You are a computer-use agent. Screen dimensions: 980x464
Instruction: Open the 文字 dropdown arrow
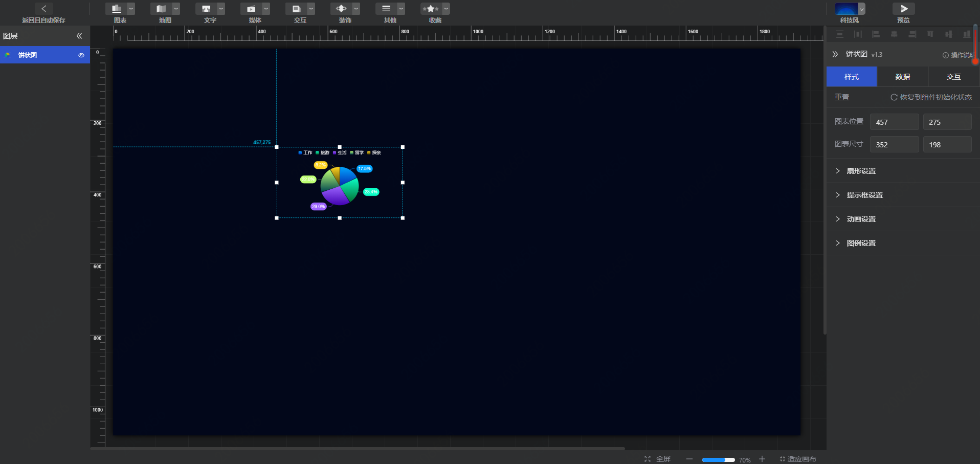[x=221, y=9]
